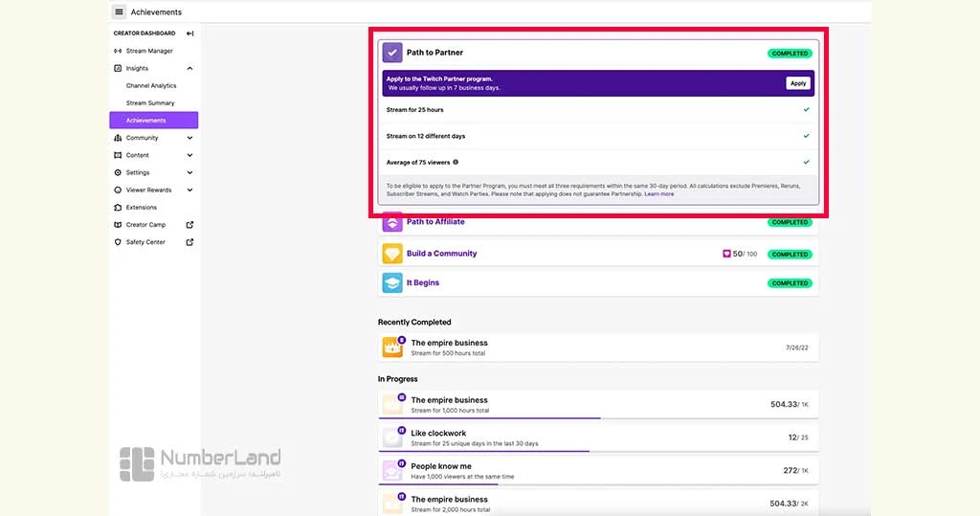This screenshot has width=980, height=516.
Task: Click It Begins COMPLETED badge
Action: tap(790, 283)
